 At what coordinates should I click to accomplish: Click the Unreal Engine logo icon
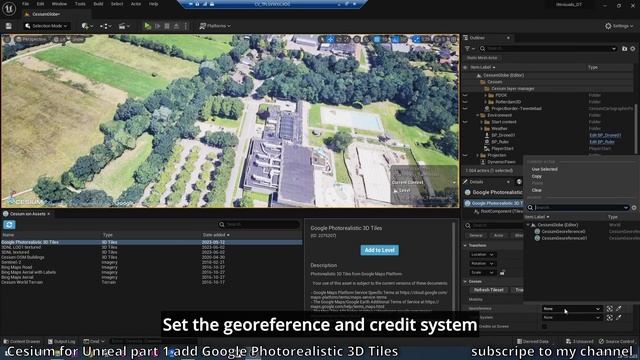[9, 9]
